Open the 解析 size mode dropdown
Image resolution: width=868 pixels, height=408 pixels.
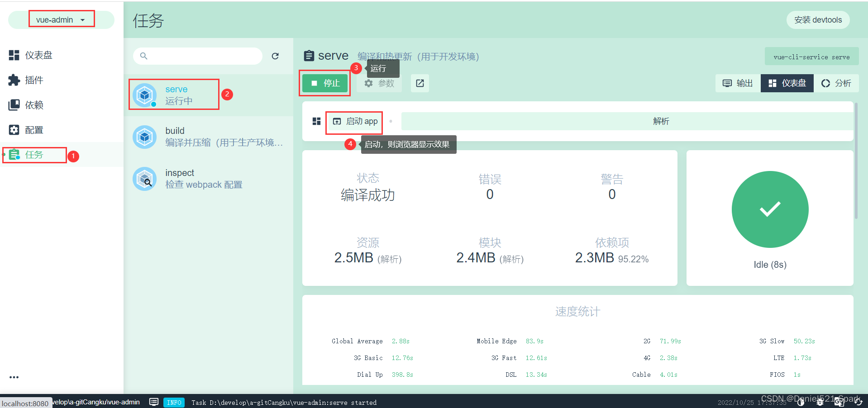(x=626, y=121)
